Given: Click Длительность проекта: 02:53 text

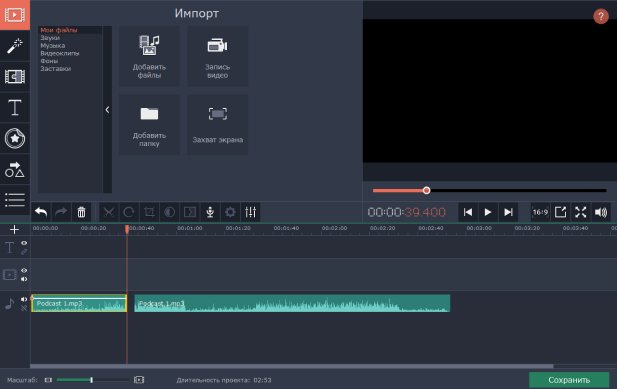Looking at the screenshot, I should pos(224,380).
